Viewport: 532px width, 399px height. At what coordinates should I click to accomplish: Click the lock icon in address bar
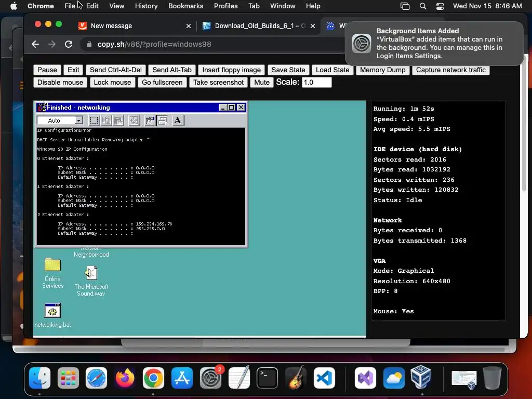(x=89, y=44)
